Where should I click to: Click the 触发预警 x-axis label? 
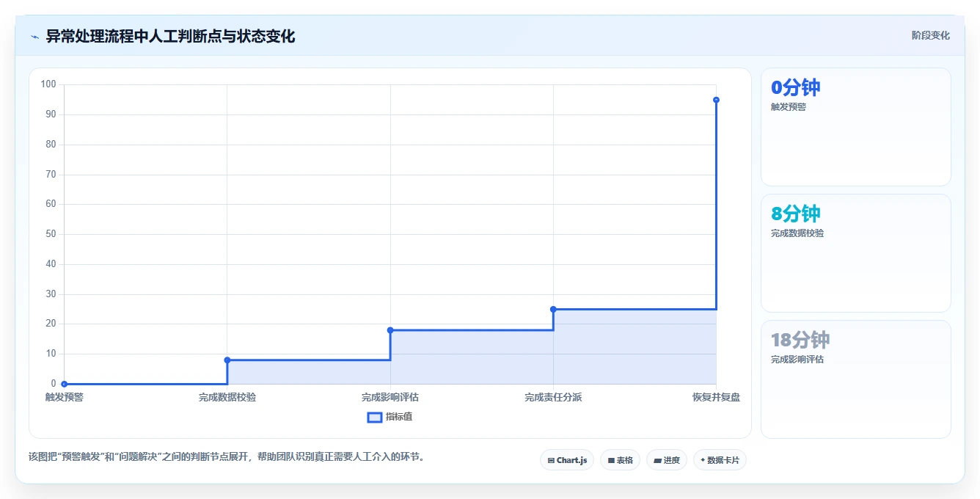pos(65,397)
